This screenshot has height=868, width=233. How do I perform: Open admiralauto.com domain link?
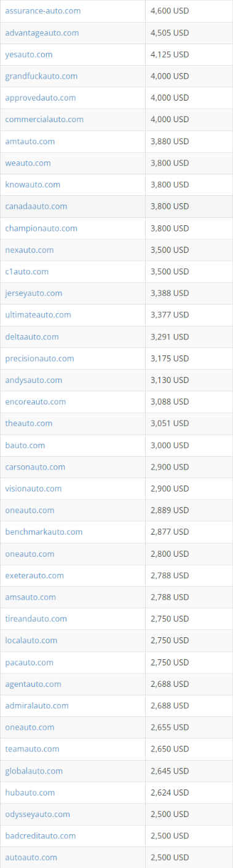coord(37,705)
